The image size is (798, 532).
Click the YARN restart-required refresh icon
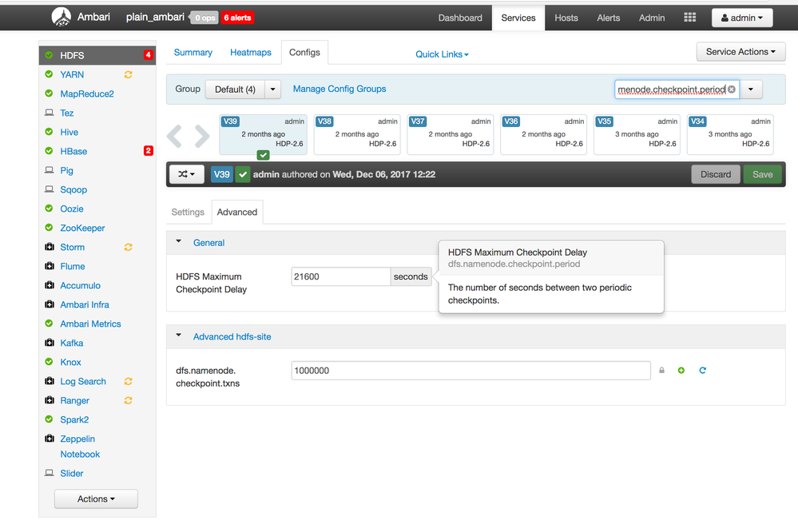129,75
